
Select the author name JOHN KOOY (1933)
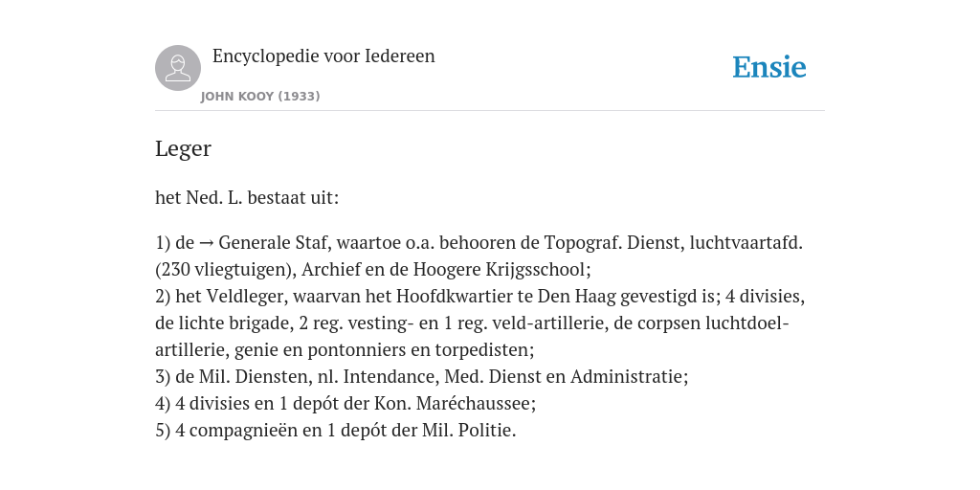[260, 97]
